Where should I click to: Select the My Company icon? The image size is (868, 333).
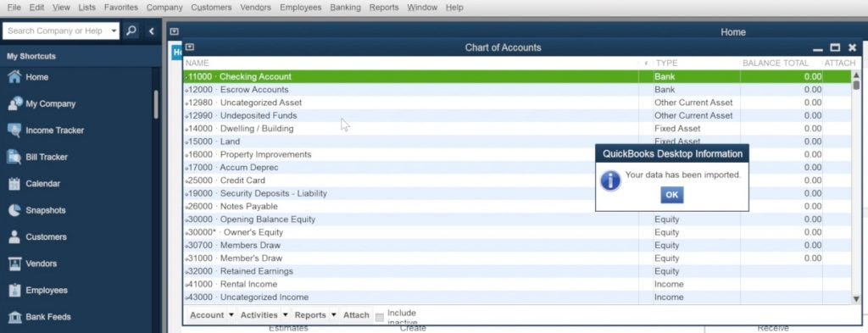point(15,103)
